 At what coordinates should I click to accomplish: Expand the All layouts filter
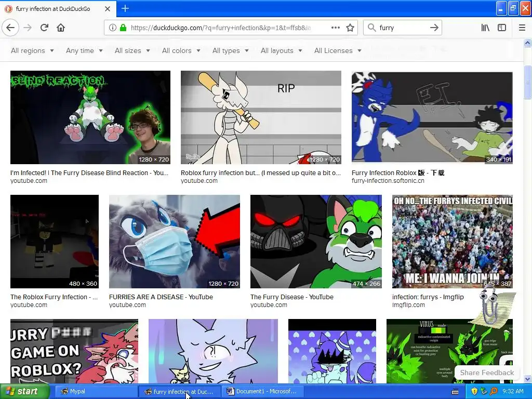(281, 50)
